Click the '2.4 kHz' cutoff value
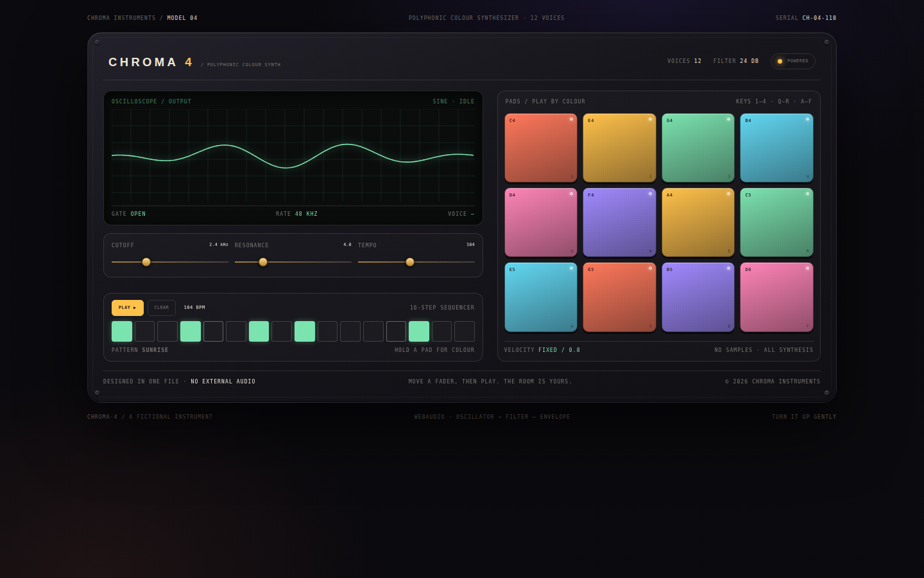 click(219, 245)
